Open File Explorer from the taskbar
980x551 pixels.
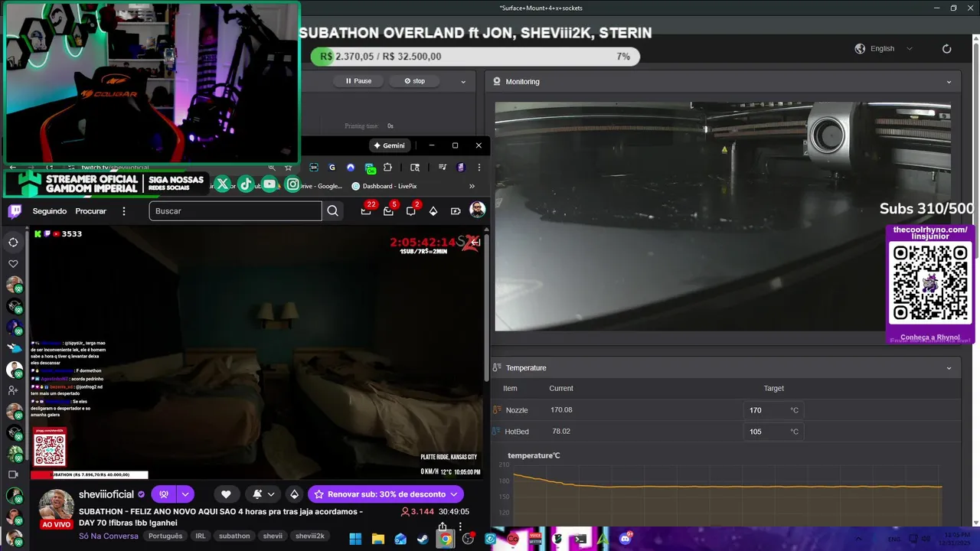(378, 539)
